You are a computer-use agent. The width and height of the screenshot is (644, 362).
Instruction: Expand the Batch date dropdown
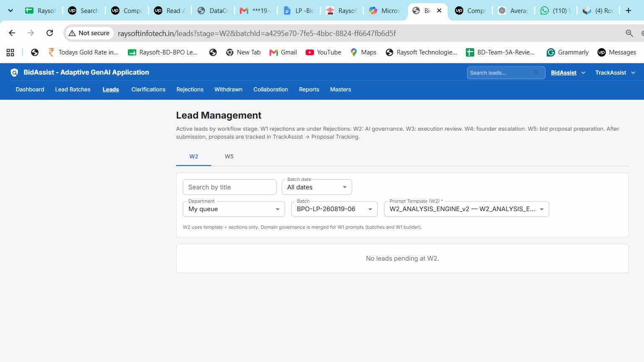(317, 187)
